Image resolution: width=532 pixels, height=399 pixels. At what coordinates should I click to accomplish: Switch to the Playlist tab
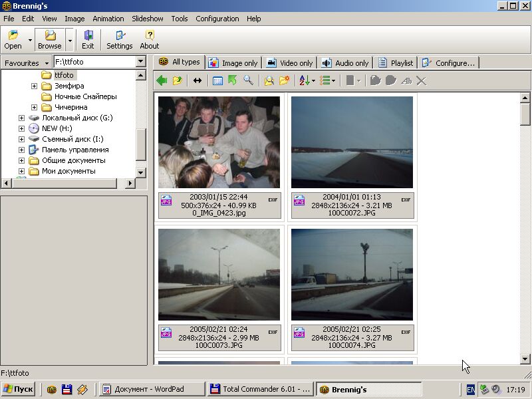click(396, 63)
